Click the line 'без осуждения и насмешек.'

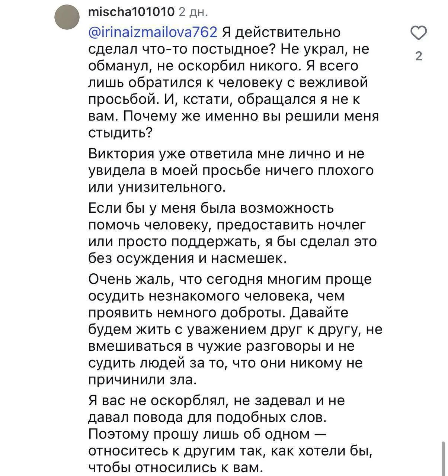click(x=188, y=258)
